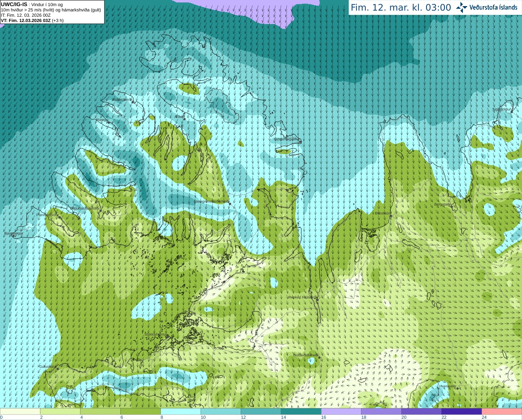The width and height of the screenshot is (522, 420).
Task: Click the 'Fim. 12. mar. kl. 03:00' timestamp
Action: click(401, 7)
